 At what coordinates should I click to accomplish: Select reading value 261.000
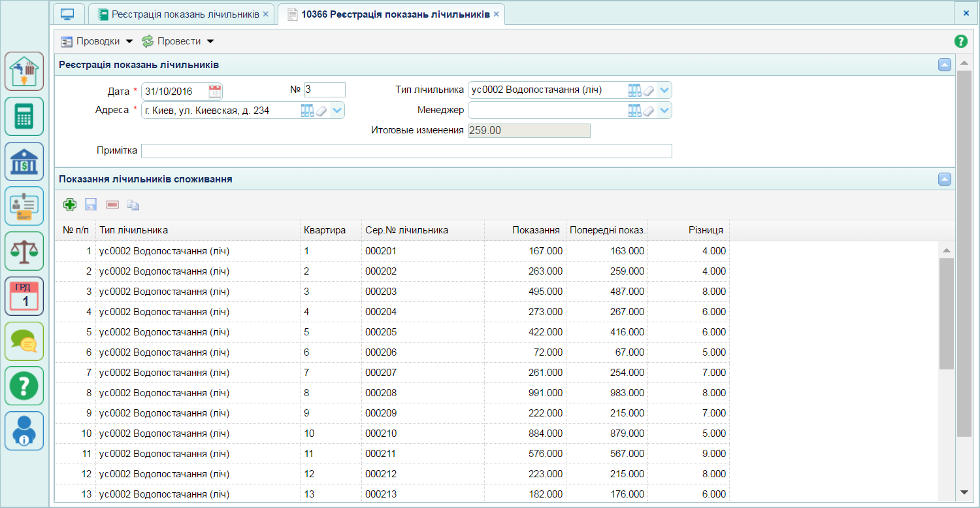click(x=525, y=373)
